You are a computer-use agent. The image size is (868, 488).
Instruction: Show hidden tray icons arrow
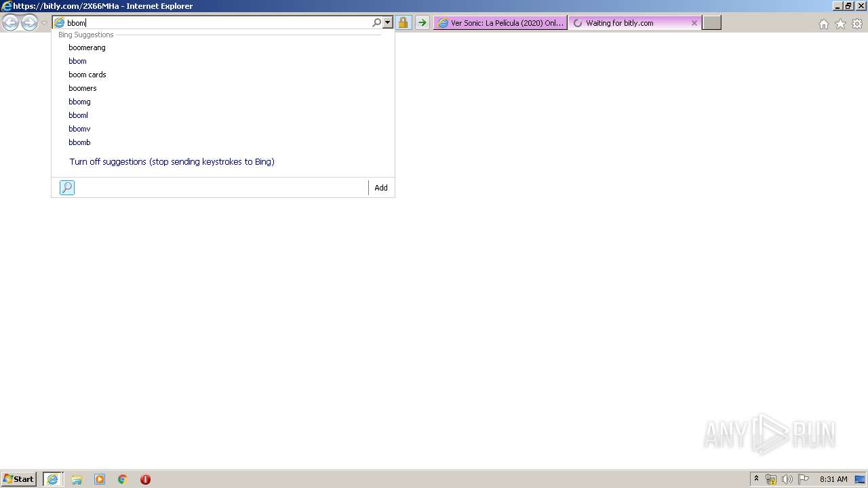756,479
